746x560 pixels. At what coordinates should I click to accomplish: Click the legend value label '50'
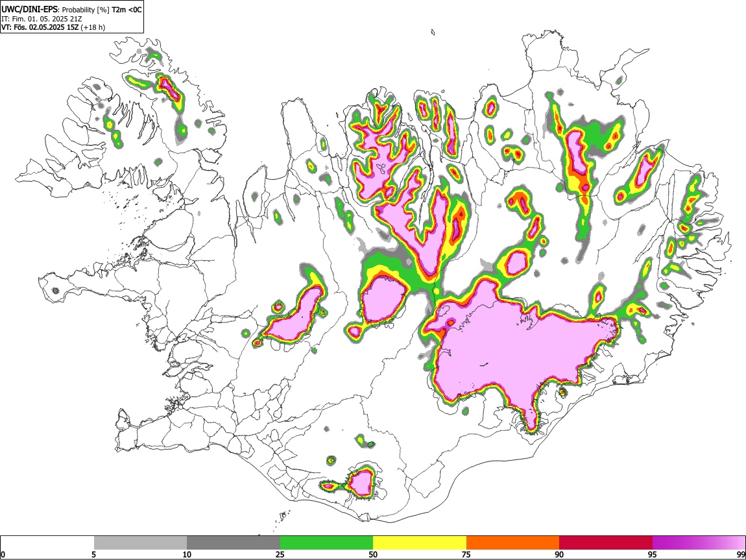(373, 554)
